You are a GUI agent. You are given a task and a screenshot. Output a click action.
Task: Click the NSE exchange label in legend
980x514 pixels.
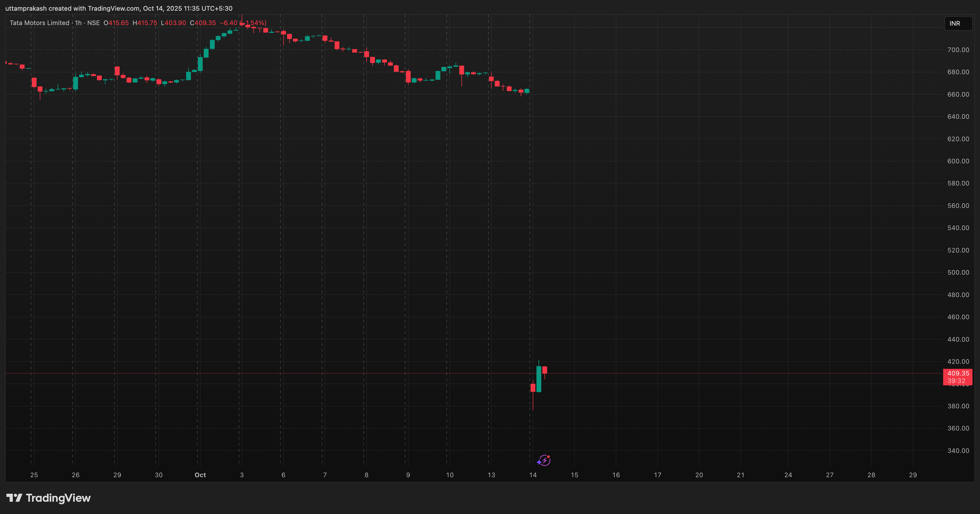(x=93, y=23)
